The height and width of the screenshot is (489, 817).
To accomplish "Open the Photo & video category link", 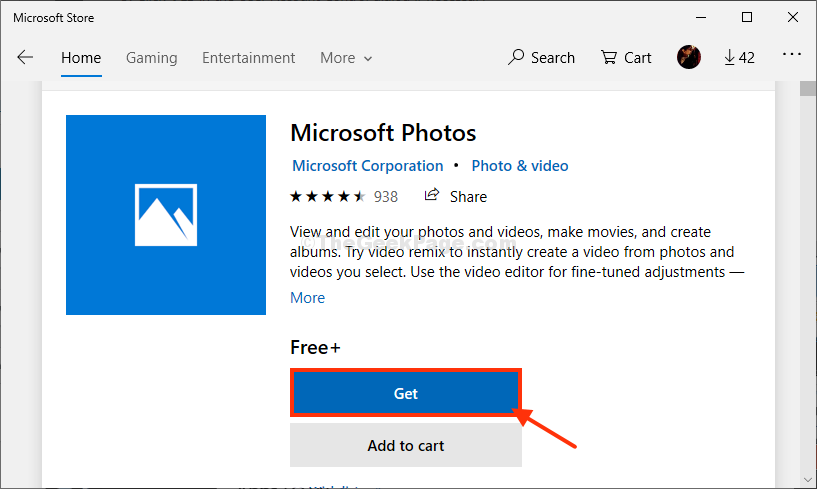I will tap(519, 166).
